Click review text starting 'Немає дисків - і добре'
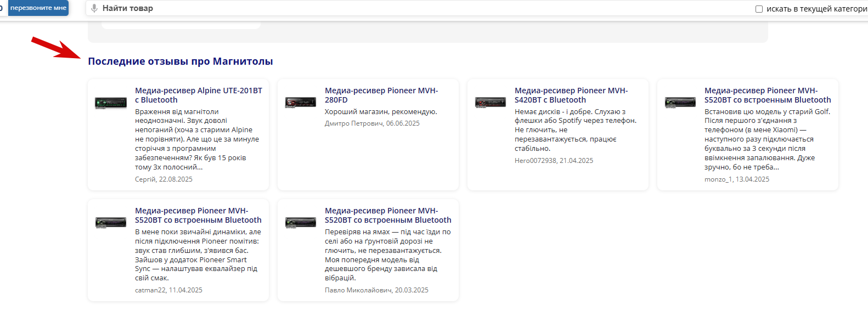 coord(576,130)
